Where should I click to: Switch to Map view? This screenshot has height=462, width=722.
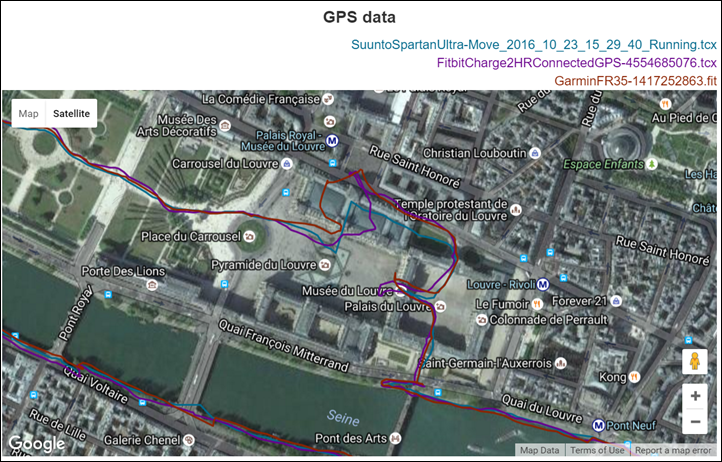pyautogui.click(x=29, y=114)
